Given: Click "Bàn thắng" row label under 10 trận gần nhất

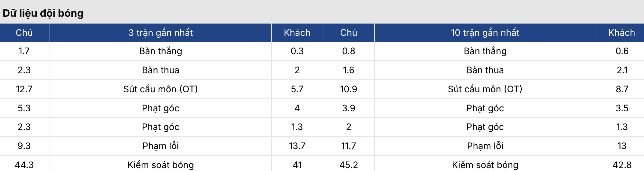Looking at the screenshot, I should click(x=485, y=51).
